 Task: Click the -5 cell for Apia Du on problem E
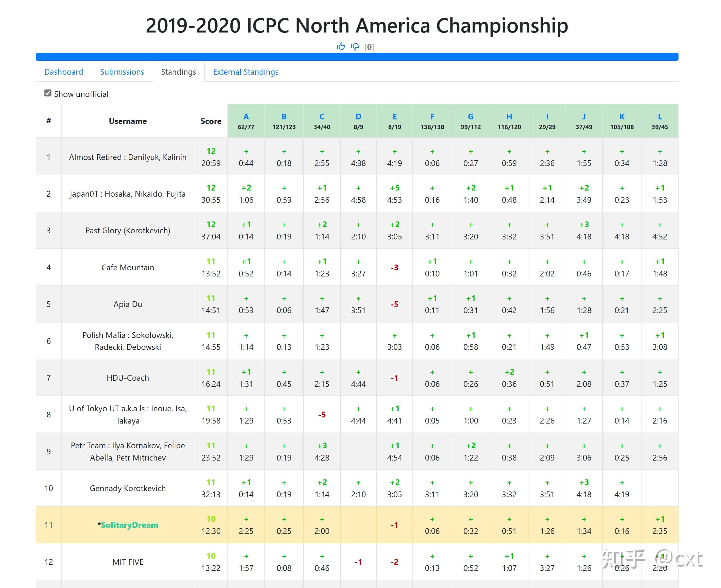(x=394, y=304)
